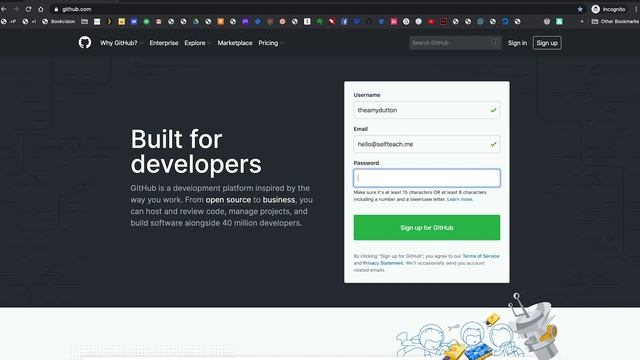Open the blue diamond bookmark icon
This screenshot has height=360, width=640.
pos(258,21)
